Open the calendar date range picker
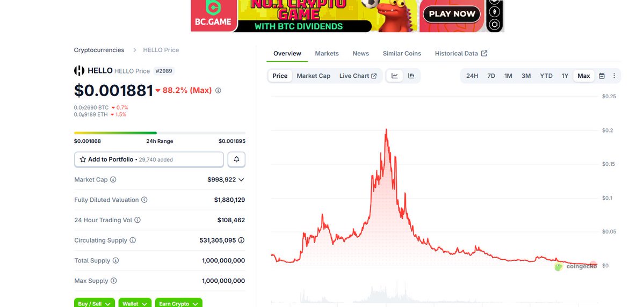 coord(602,76)
